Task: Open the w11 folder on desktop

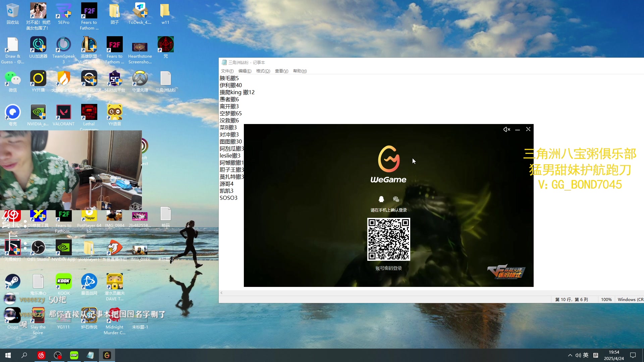Action: (x=165, y=14)
